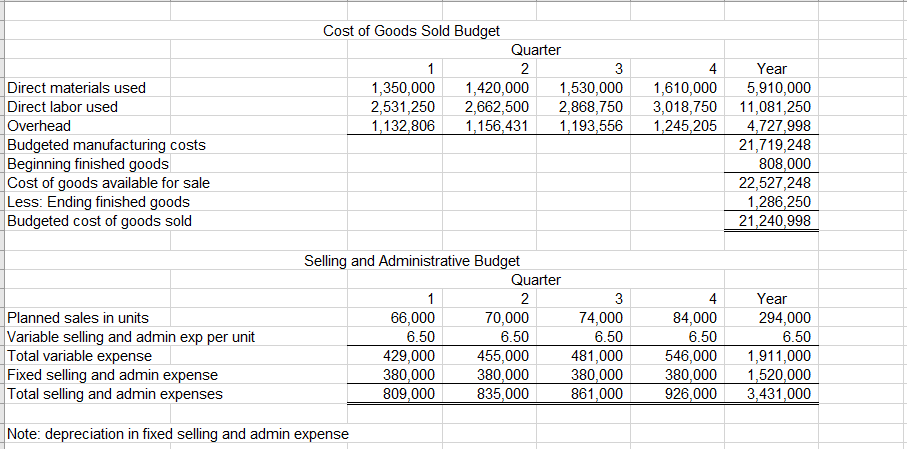This screenshot has height=449, width=907.
Task: Click the total expenses cell 861,000
Action: pyautogui.click(x=598, y=395)
